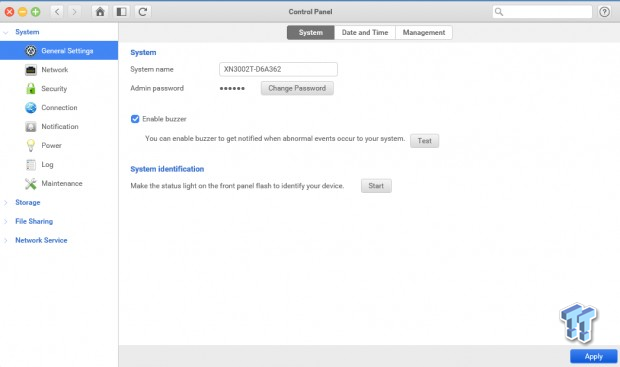
Task: Open General Settings gear icon
Action: click(x=31, y=51)
